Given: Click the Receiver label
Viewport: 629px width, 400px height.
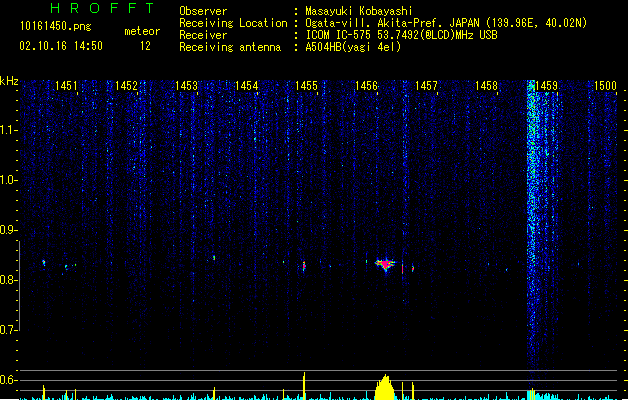Looking at the screenshot, I should tap(203, 35).
